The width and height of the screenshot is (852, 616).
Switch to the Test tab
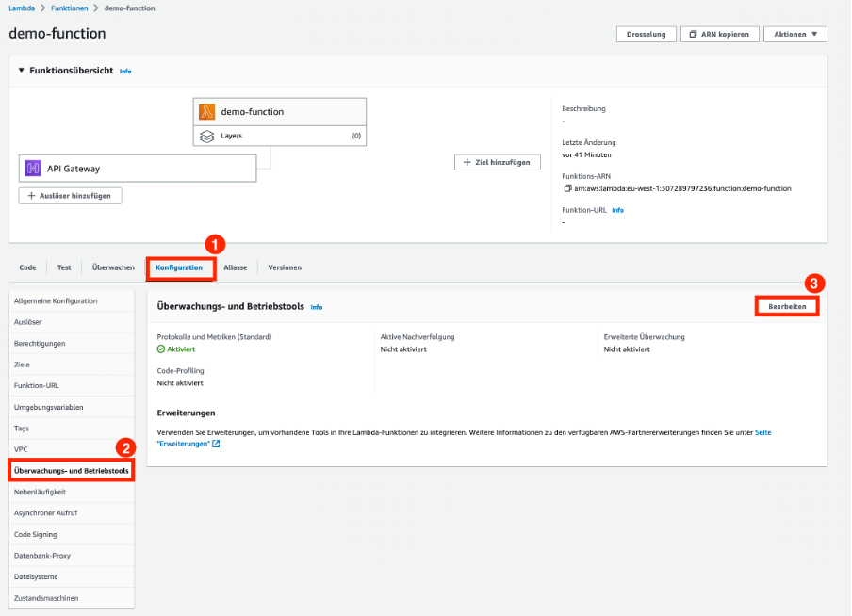point(64,267)
